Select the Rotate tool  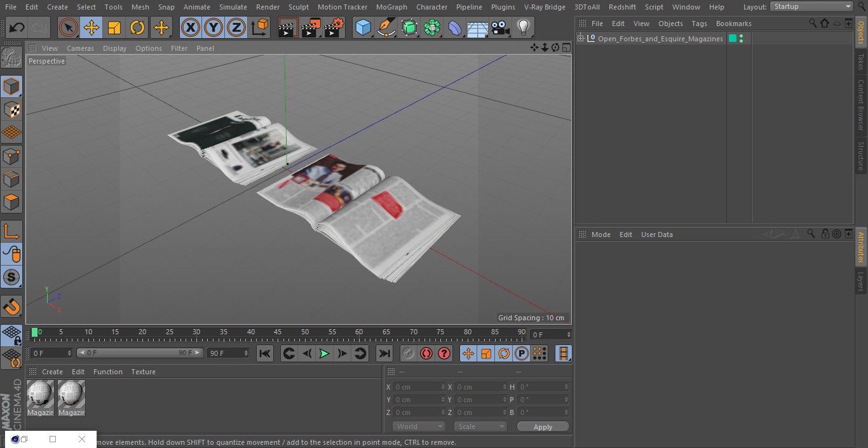137,27
